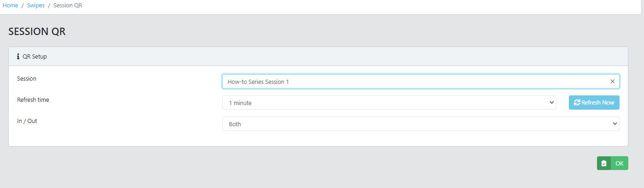The width and height of the screenshot is (644, 188).
Task: Click the refresh arrows icon on Refresh Now
Action: pyautogui.click(x=577, y=103)
